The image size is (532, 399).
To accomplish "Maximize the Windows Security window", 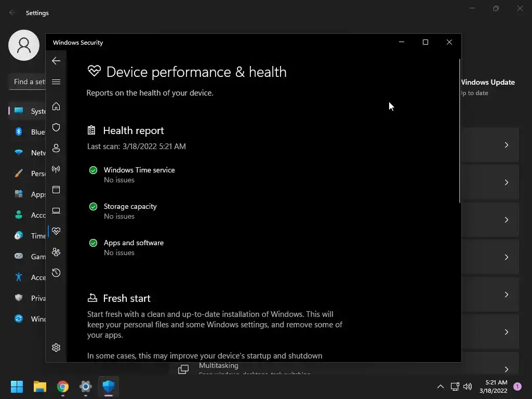I will pyautogui.click(x=425, y=42).
